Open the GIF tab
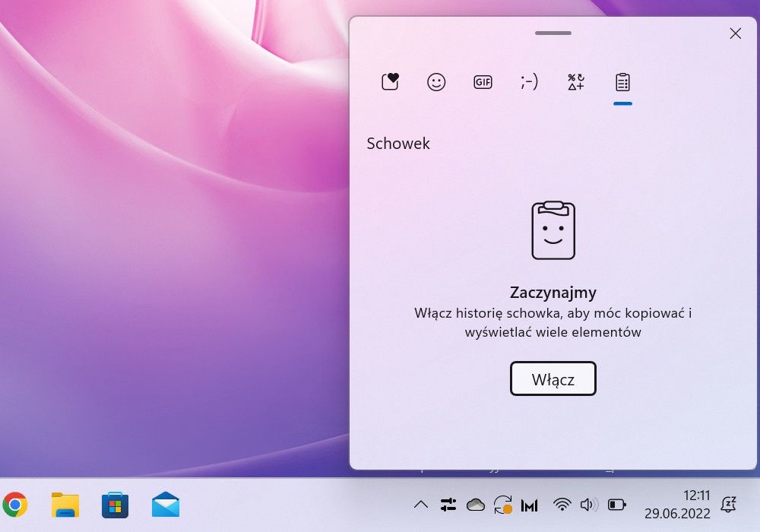760x532 pixels. 483,82
